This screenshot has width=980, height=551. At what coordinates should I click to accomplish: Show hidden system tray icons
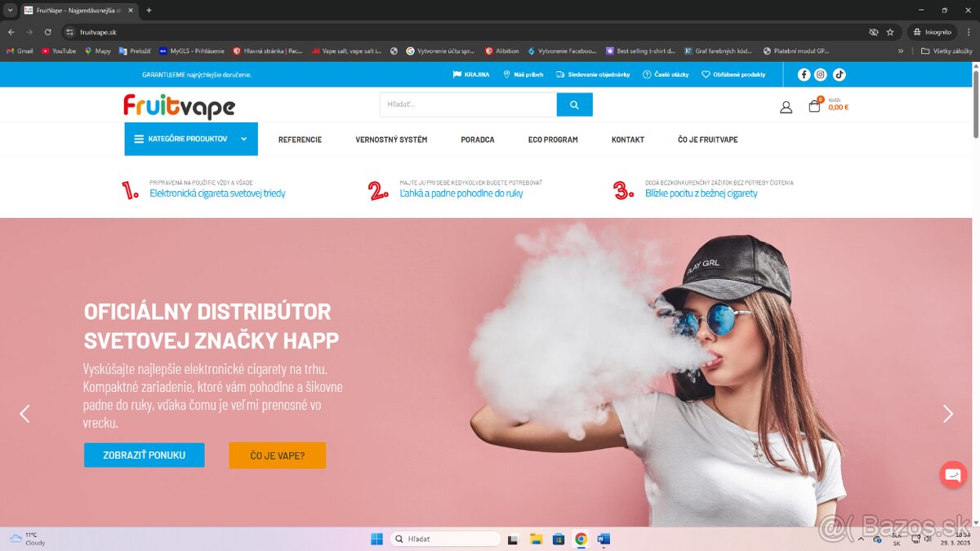(x=860, y=539)
